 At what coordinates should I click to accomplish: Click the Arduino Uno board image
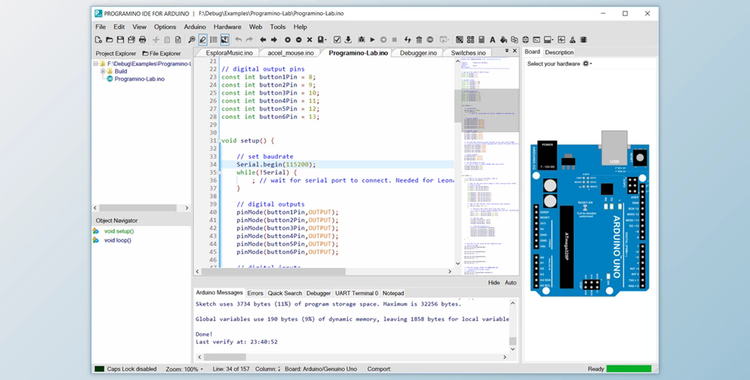click(590, 213)
